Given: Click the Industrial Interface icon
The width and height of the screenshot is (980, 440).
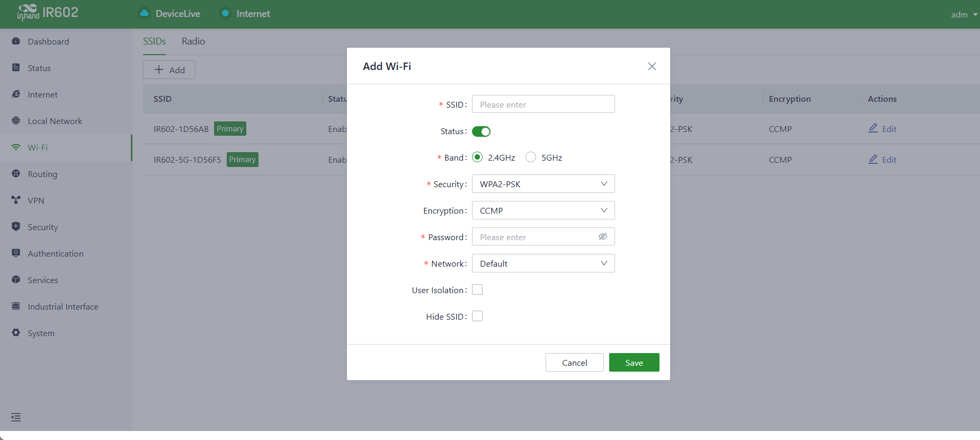Looking at the screenshot, I should [x=16, y=306].
